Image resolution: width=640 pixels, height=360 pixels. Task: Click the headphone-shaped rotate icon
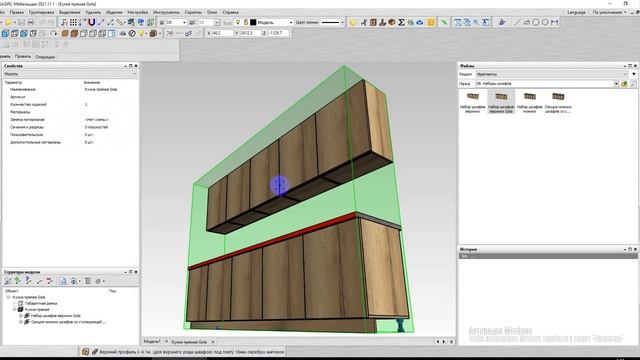53,33
